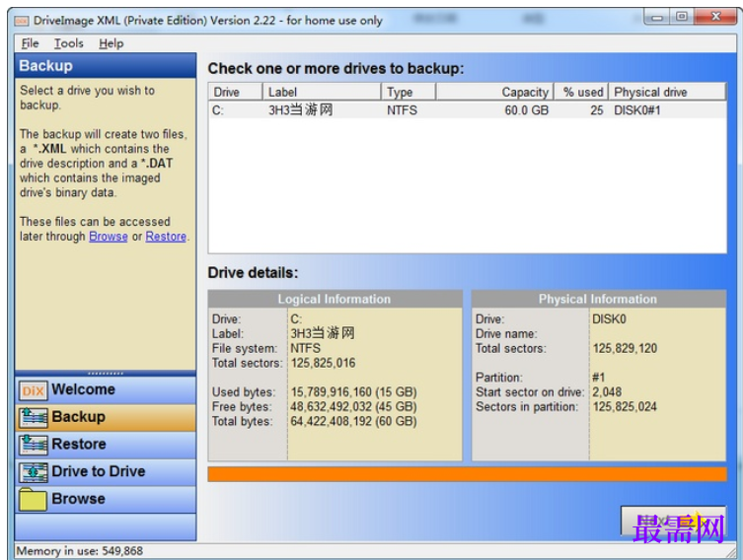
Task: Sort by the Label column header
Action: (322, 92)
